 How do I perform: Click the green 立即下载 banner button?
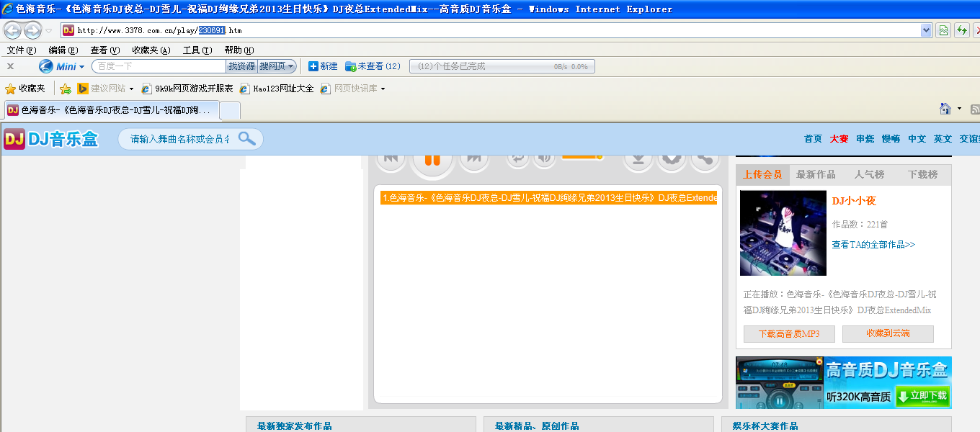[923, 396]
